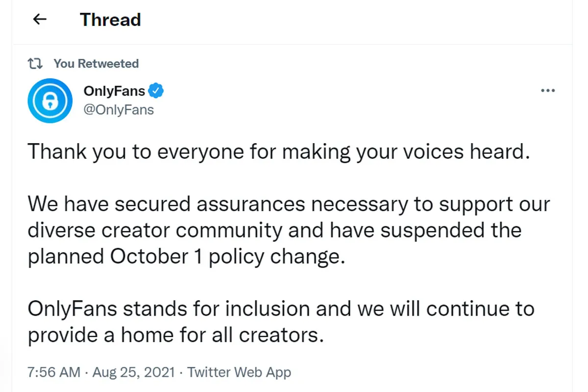The image size is (588, 392).
Task: Open the OnlyFans display name link
Action: 114,91
